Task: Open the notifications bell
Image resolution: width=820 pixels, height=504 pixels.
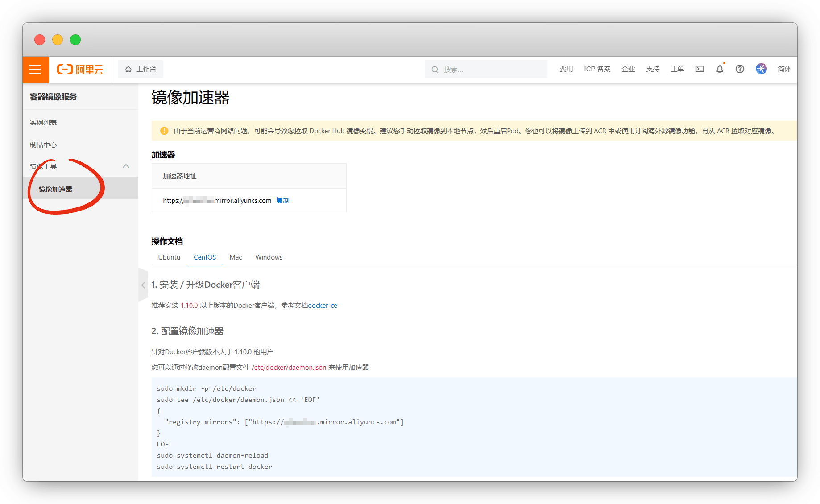Action: (720, 69)
